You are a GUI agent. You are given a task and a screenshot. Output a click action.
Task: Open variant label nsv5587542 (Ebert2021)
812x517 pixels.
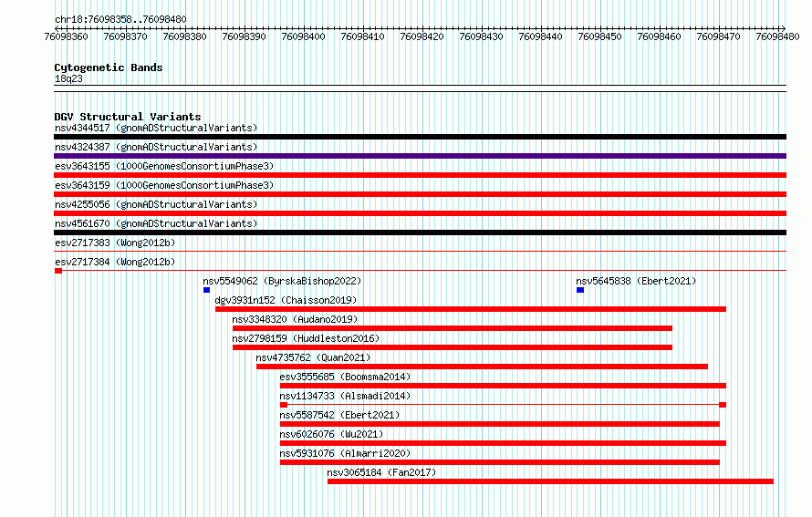[339, 415]
